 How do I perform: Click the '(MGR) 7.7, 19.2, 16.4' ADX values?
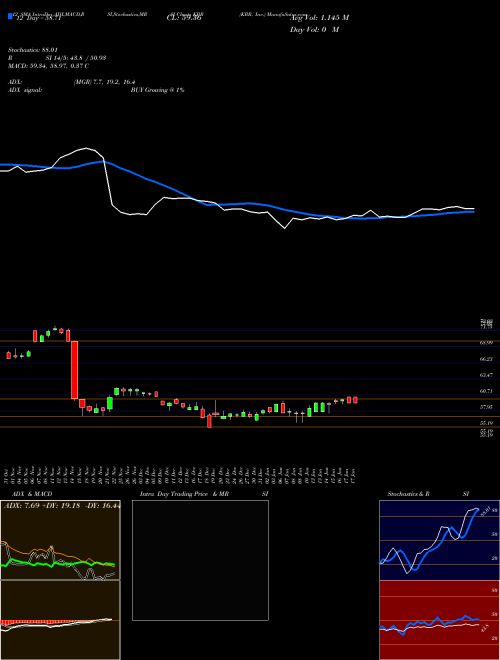tap(104, 82)
